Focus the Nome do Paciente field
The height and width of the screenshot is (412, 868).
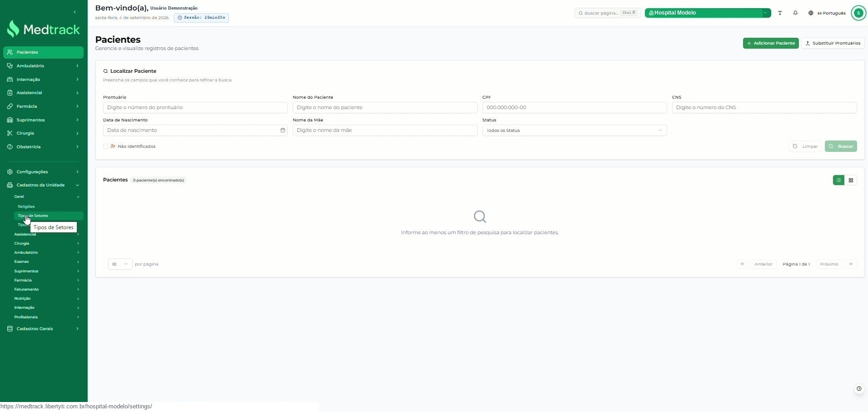coord(385,107)
